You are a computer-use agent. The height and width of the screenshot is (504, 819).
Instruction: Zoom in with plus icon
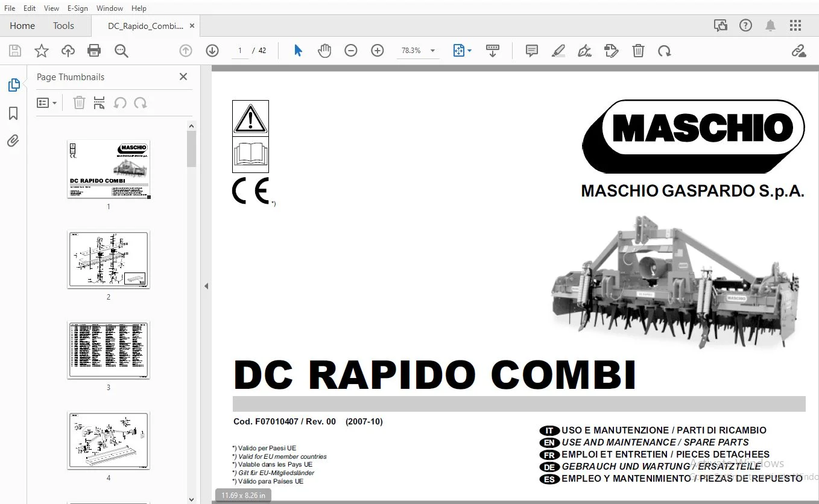[378, 51]
